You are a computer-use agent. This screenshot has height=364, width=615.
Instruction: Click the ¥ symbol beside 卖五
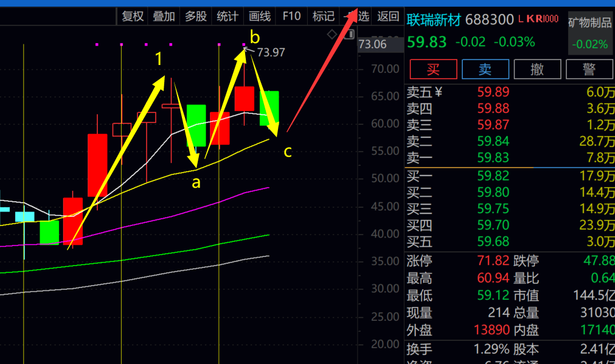pos(439,92)
